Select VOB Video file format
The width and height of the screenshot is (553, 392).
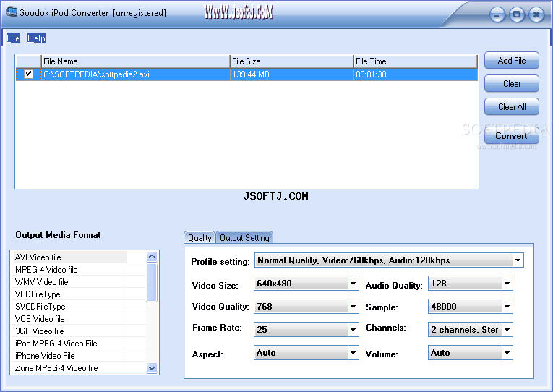click(70, 319)
